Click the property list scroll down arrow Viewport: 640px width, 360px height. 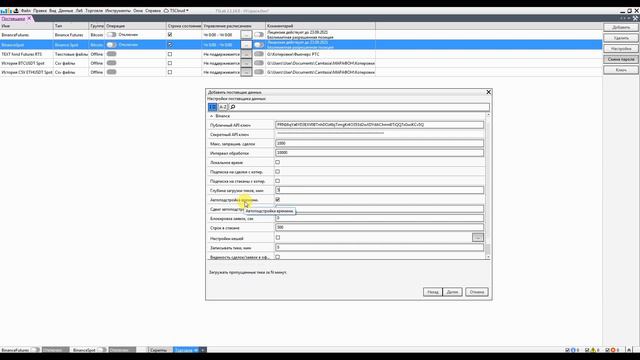488,257
